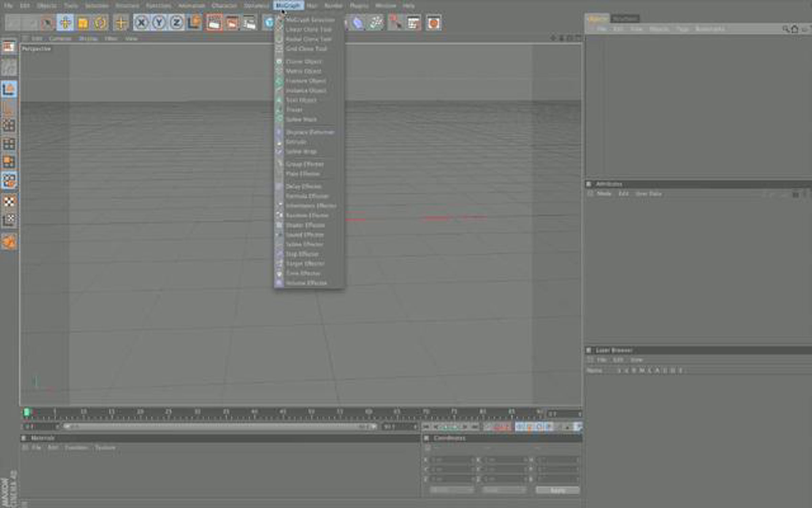This screenshot has width=812, height=508.
Task: Select Step Effector in menu
Action: [x=309, y=254]
